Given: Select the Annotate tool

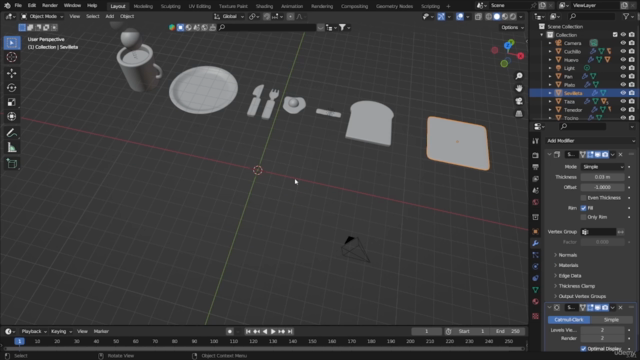Looking at the screenshot, I should [x=11, y=133].
